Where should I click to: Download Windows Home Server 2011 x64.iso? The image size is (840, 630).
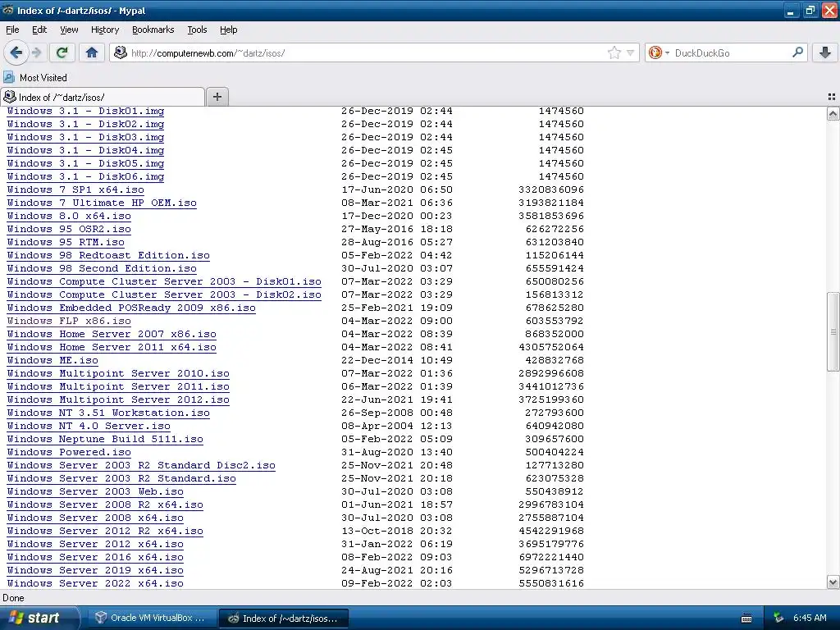(112, 347)
